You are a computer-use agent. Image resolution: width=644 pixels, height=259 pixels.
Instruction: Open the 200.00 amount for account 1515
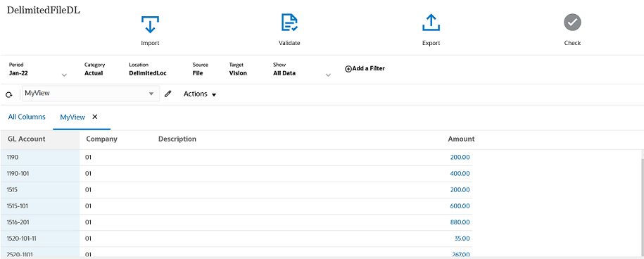pyautogui.click(x=460, y=189)
